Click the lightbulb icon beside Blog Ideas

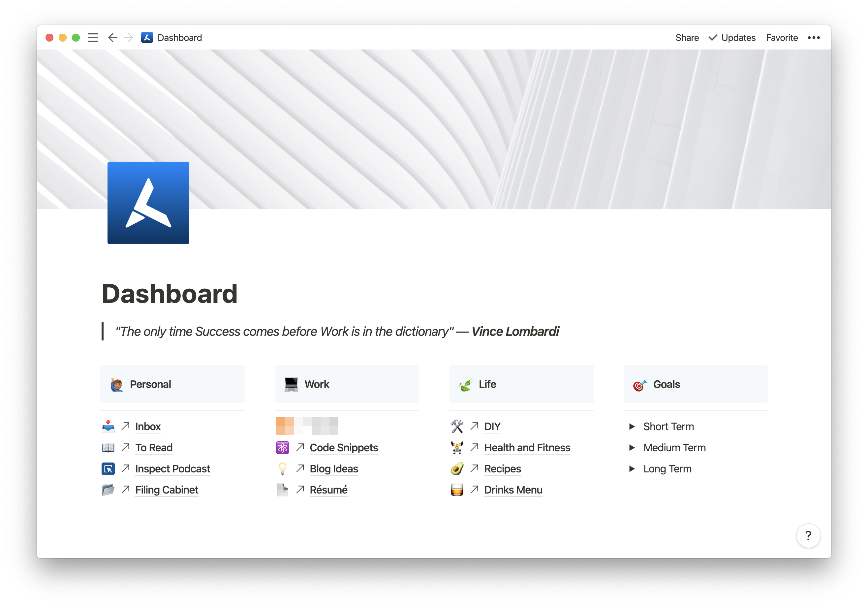point(282,468)
